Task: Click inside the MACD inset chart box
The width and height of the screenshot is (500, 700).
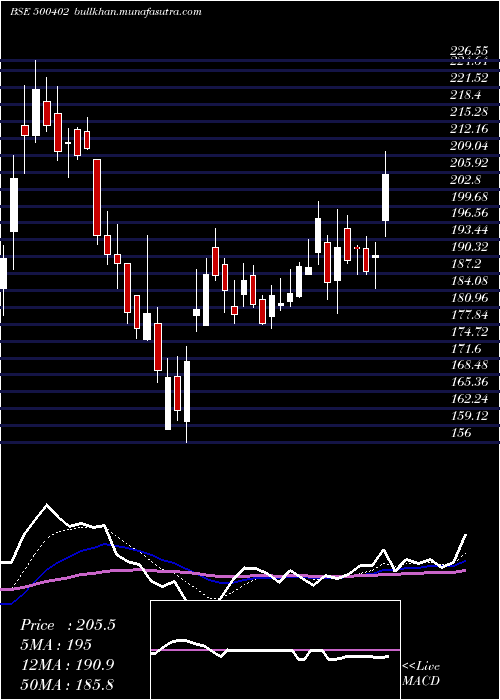Action: (275, 650)
